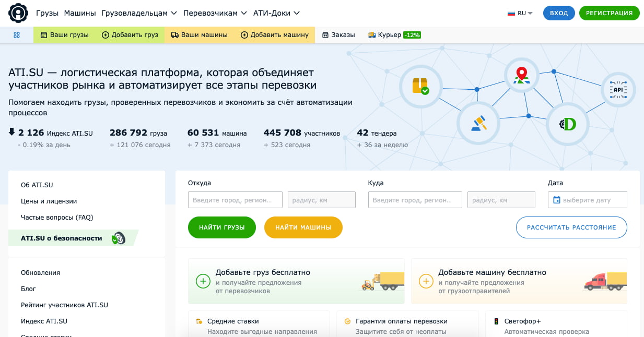Click the cargo box icon in network graphic
The image size is (644, 337).
[x=420, y=86]
